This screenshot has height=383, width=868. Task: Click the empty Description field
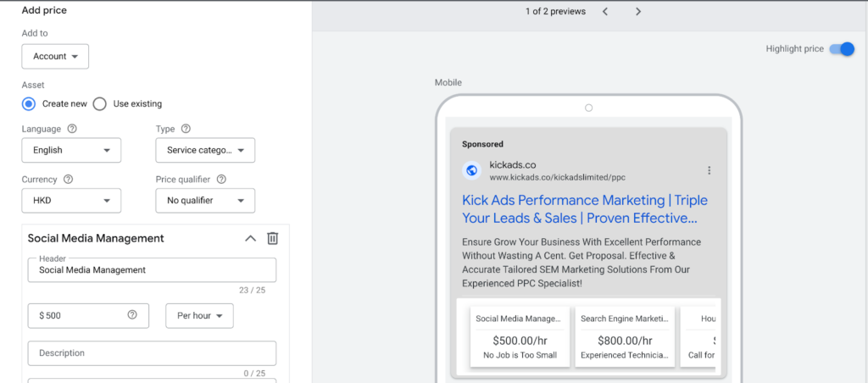[x=153, y=353]
